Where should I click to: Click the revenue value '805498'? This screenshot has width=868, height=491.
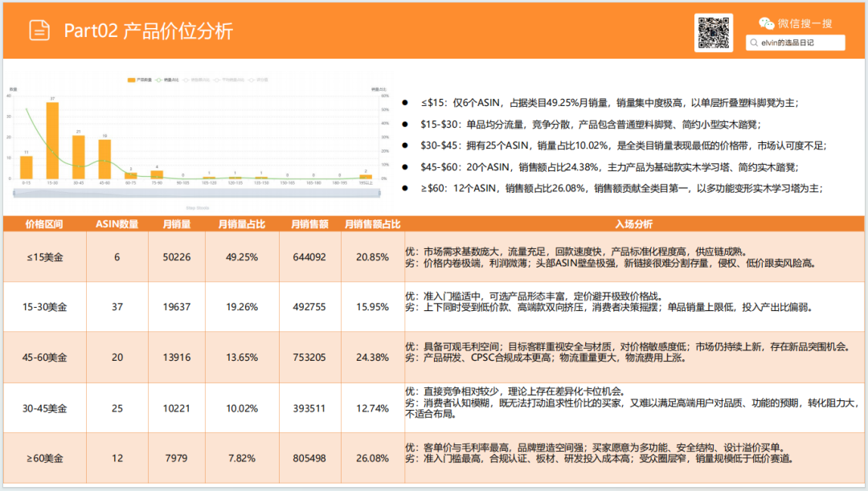click(x=309, y=458)
